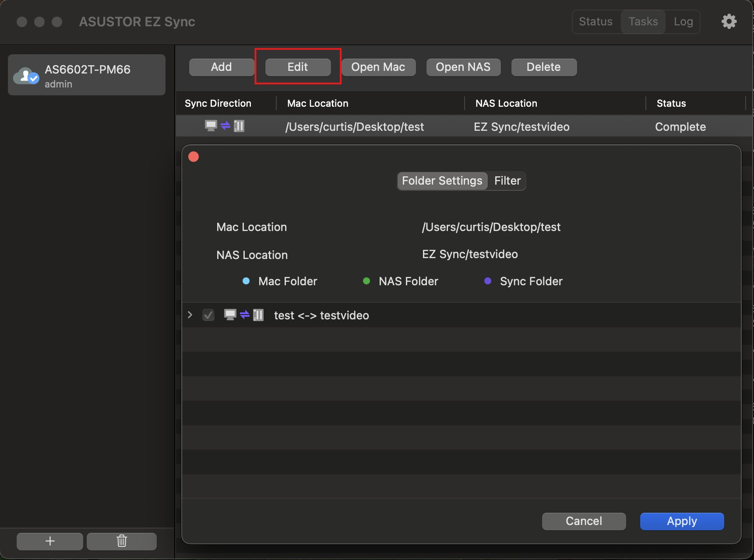Select the test <-> testvideo row label

[321, 315]
